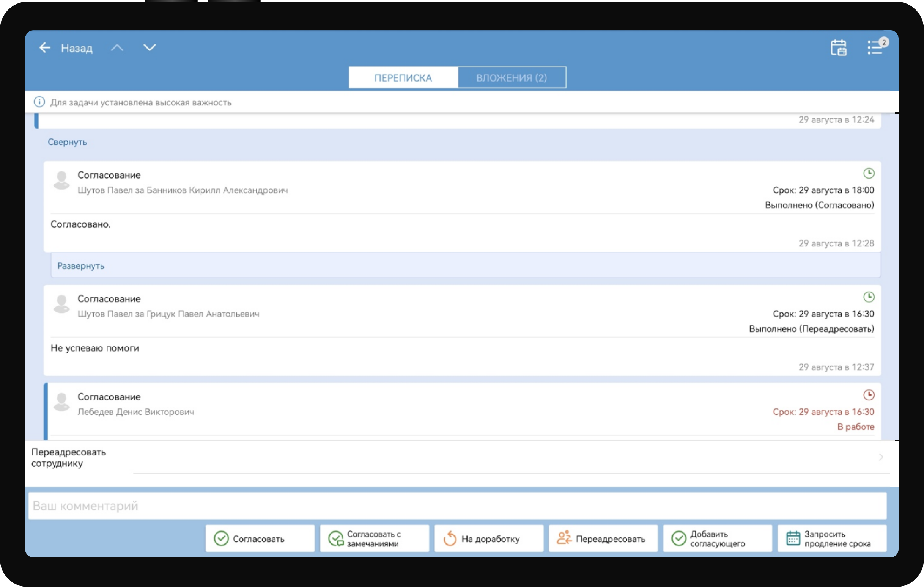Select deadline Срок: 29 августа в 18:00
Viewport: 924px width, 587px height.
click(x=823, y=190)
